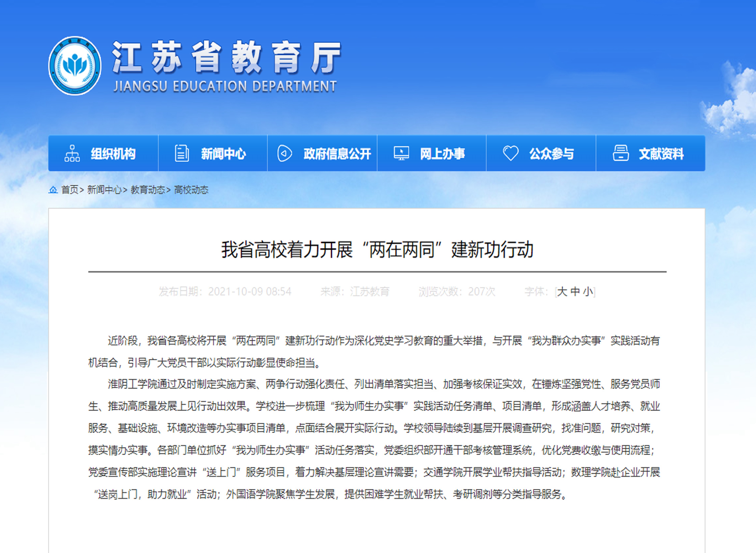The image size is (756, 553).
Task: Click the 高校动态 breadcrumb link
Action: [x=191, y=190]
